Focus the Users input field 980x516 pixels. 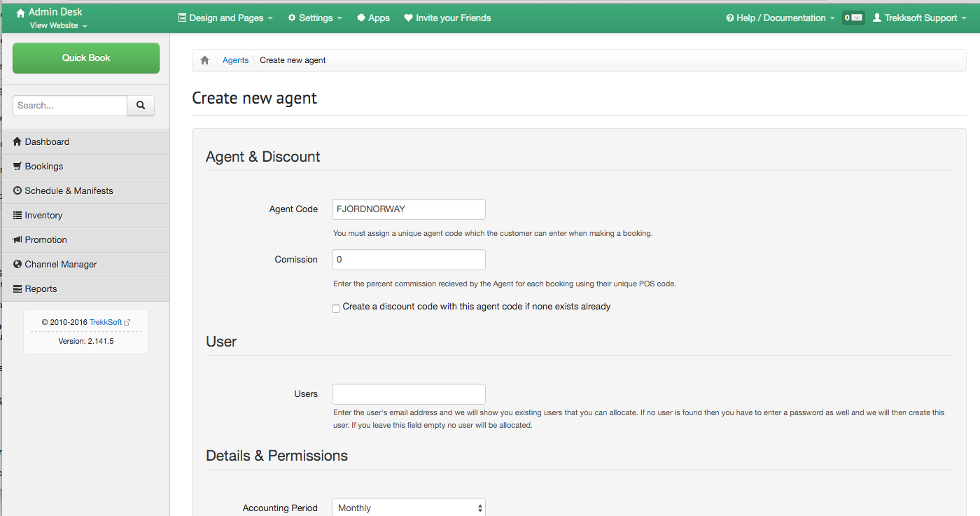click(409, 393)
